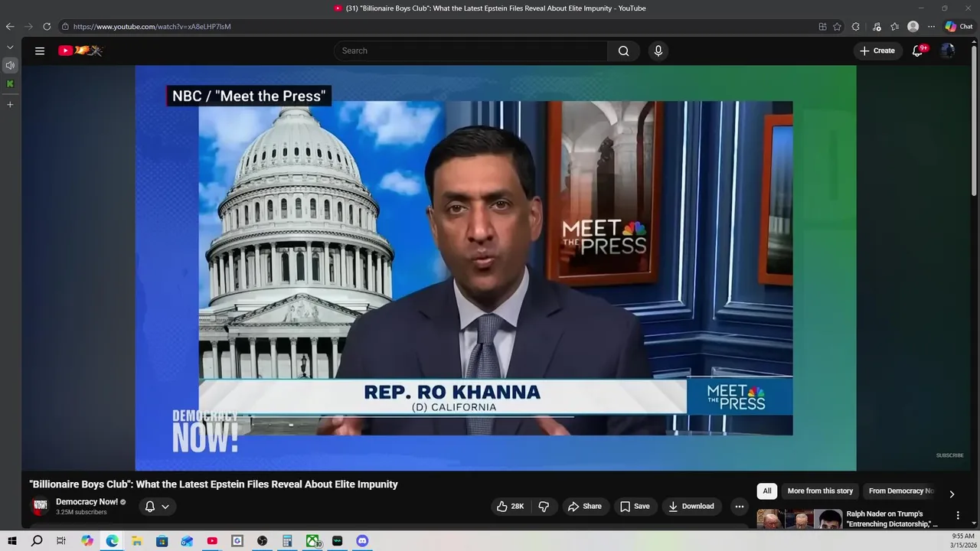Screen dimensions: 980x551
Task: Open the media control music-note icon
Action: [x=877, y=26]
